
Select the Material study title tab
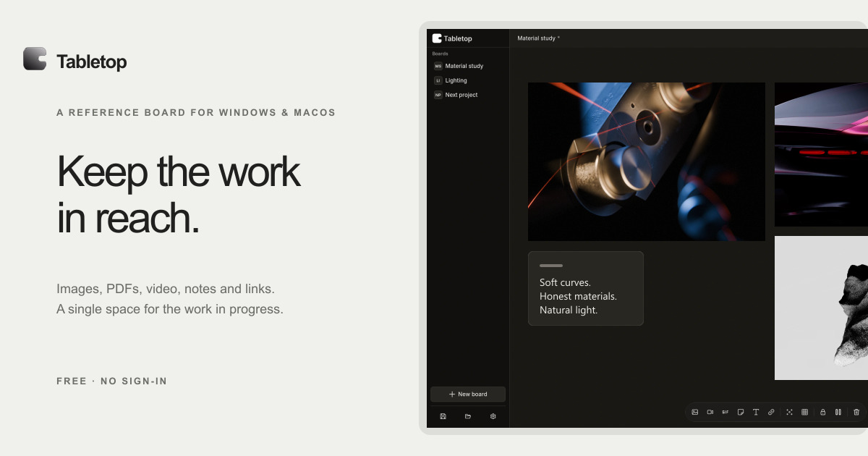click(538, 38)
